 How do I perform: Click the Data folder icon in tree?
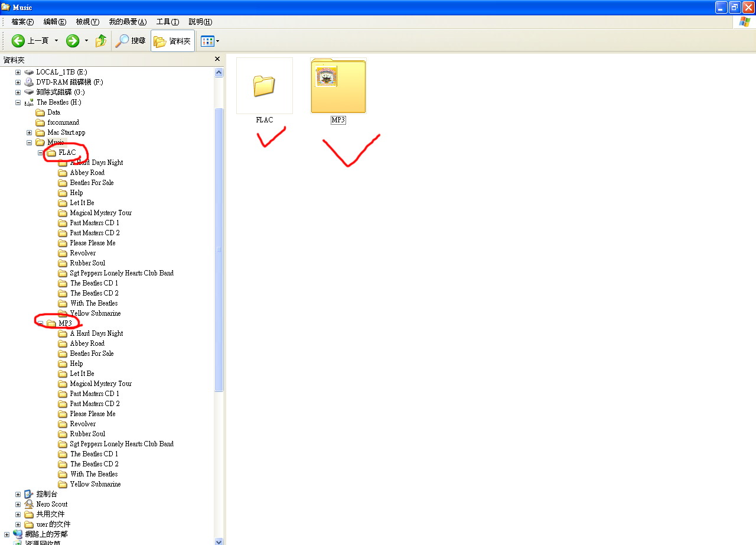tap(40, 112)
